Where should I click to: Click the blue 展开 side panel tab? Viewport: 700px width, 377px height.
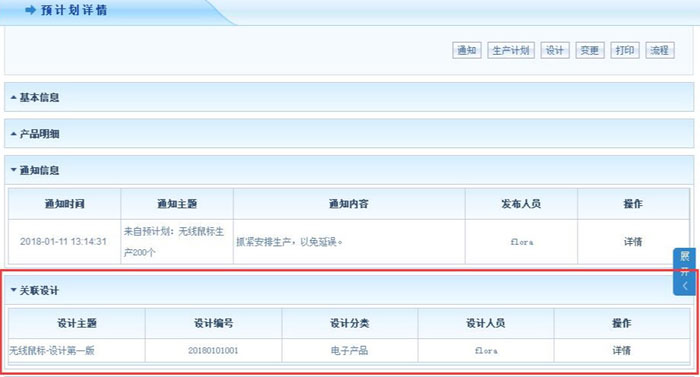click(x=684, y=272)
